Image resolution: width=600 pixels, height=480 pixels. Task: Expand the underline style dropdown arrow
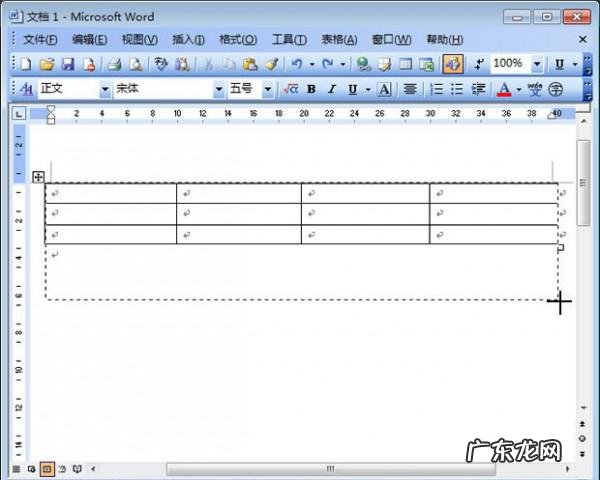click(368, 90)
